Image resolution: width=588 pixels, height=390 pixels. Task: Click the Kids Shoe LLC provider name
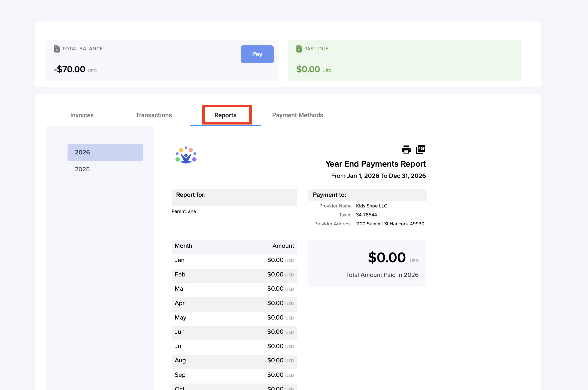point(371,206)
